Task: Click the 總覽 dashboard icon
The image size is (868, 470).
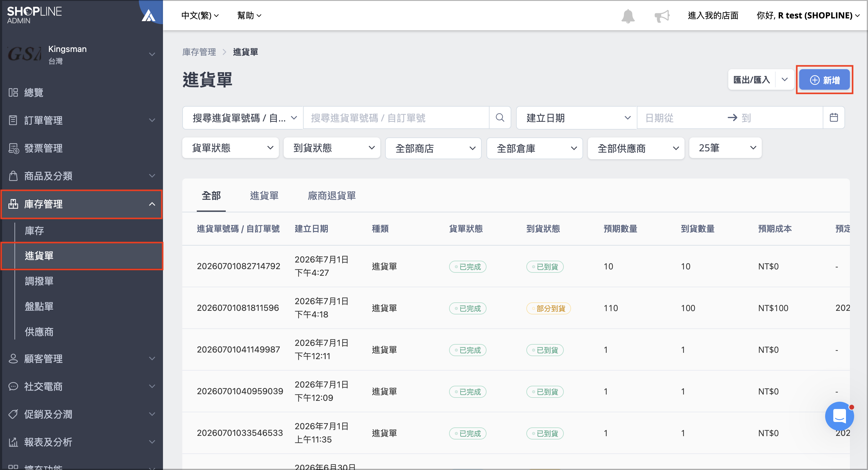Action: coord(13,92)
